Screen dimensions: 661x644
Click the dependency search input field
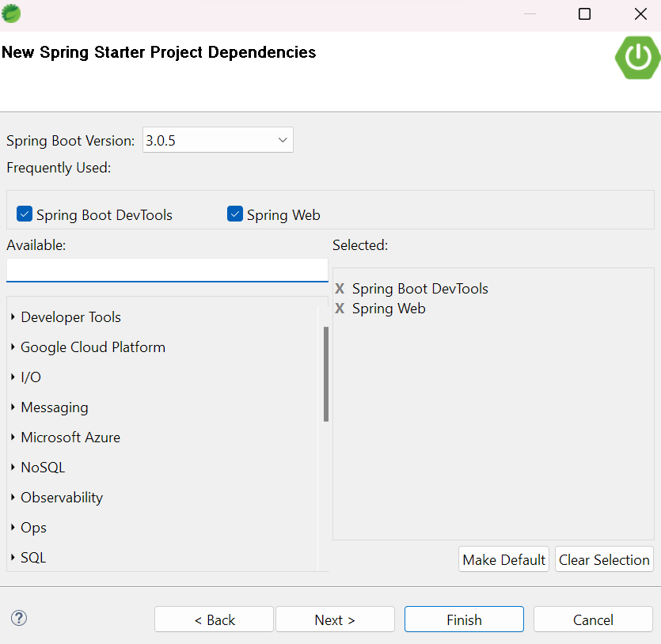click(166, 270)
